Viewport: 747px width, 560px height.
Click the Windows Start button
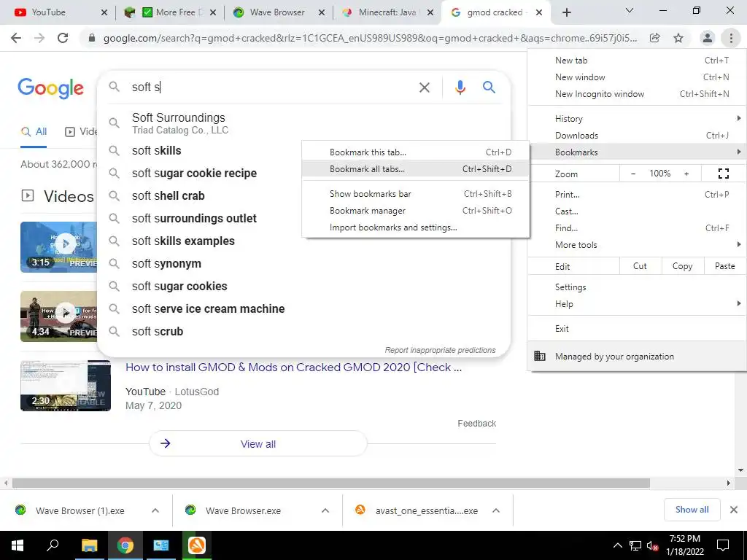click(18, 545)
